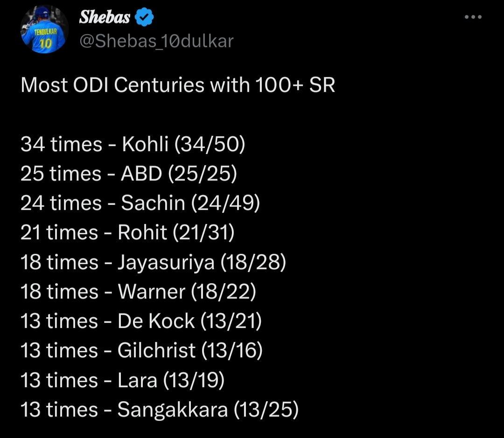Click the Lara (13/19) line
Image resolution: width=504 pixels, height=438 pixels.
[122, 380]
